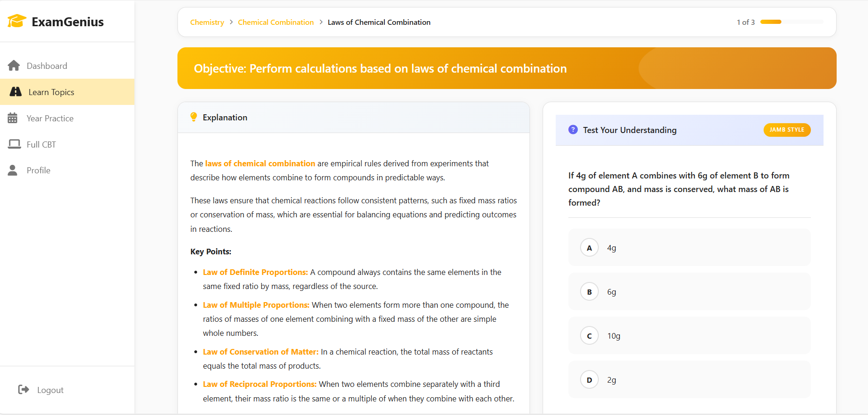Click the Chemical Combination breadcrumb link
Image resolution: width=868 pixels, height=415 pixels.
(x=276, y=22)
